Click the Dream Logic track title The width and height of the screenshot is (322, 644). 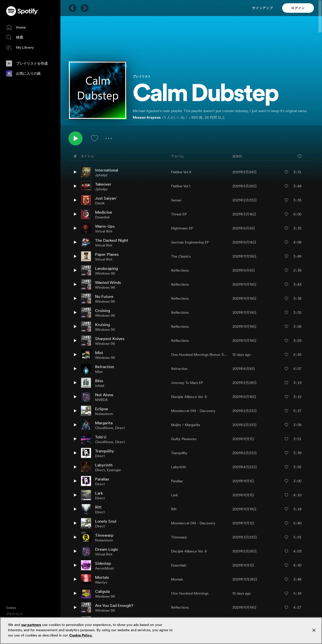[x=107, y=549]
